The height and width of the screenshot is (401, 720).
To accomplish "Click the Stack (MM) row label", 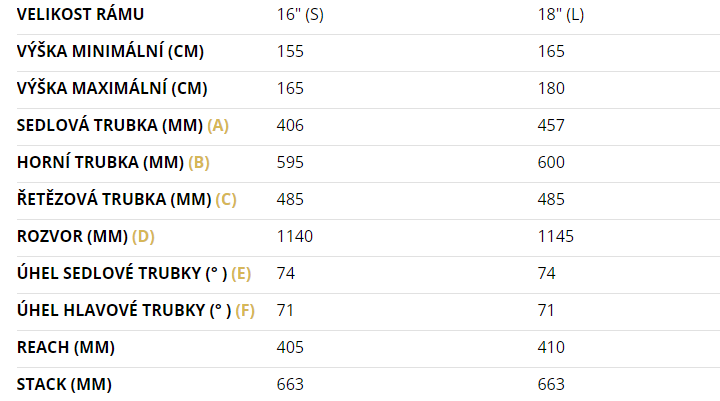I will [64, 384].
